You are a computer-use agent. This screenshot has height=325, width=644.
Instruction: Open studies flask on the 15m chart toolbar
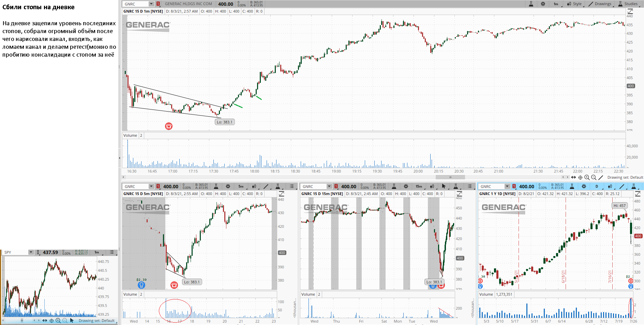(x=456, y=187)
